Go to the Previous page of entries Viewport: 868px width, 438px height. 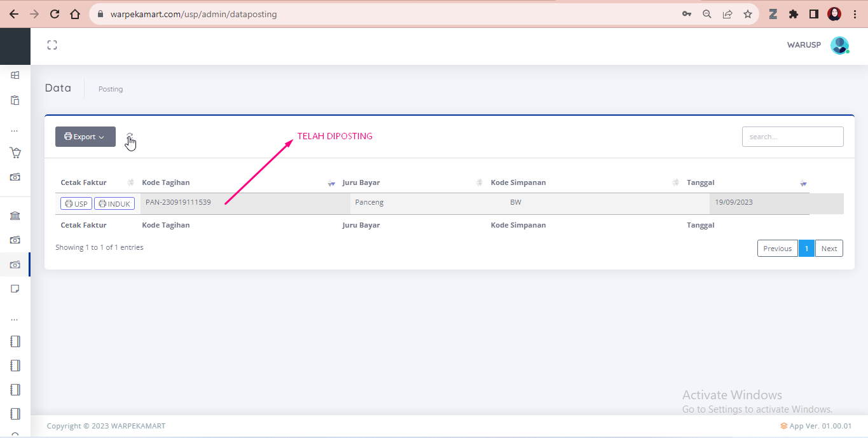coord(777,249)
